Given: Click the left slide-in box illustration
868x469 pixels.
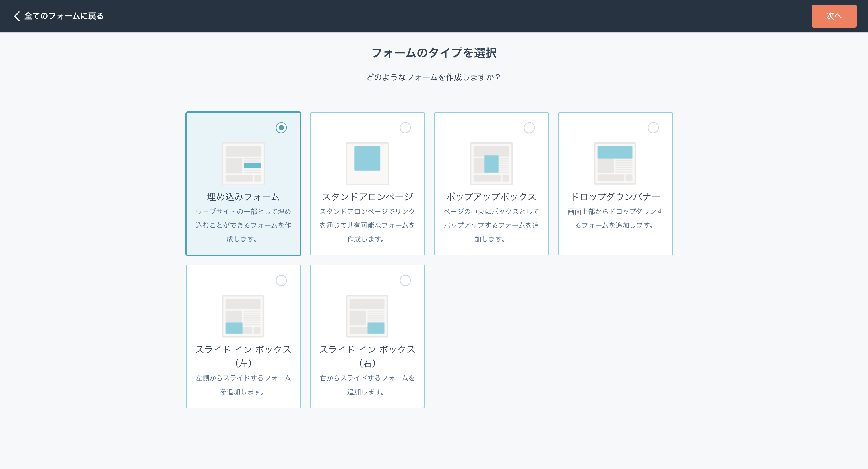Looking at the screenshot, I should click(x=243, y=316).
